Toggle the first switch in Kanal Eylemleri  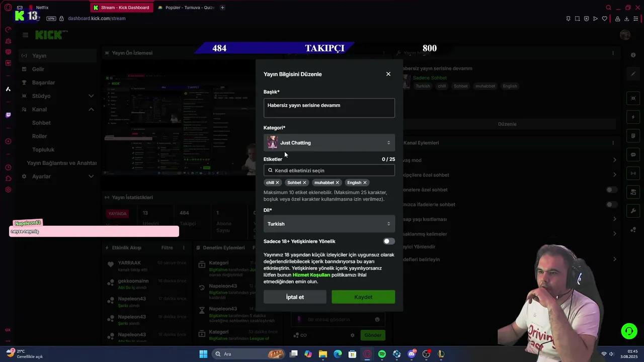point(611,190)
